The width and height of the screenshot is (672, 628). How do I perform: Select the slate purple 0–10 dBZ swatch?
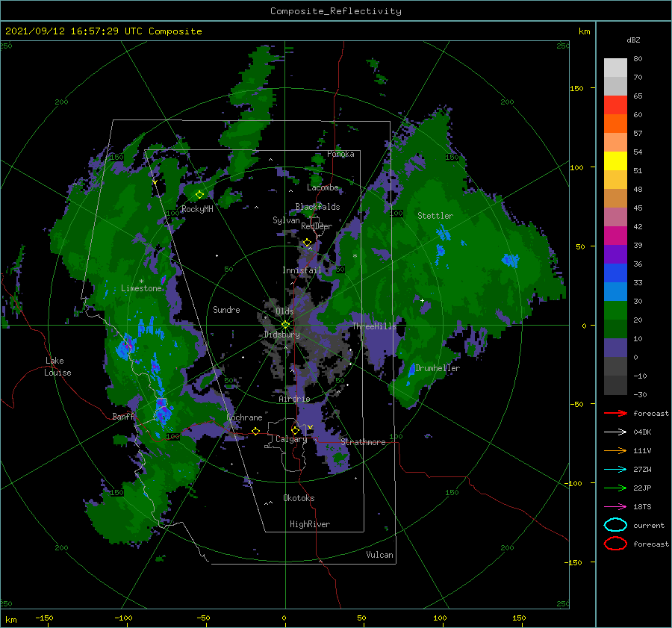tap(615, 348)
